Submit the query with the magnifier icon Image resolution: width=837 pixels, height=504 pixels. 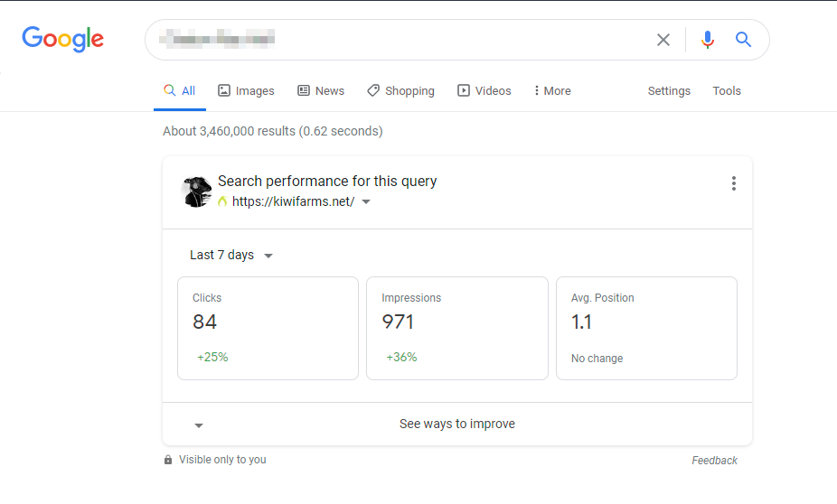pyautogui.click(x=743, y=40)
